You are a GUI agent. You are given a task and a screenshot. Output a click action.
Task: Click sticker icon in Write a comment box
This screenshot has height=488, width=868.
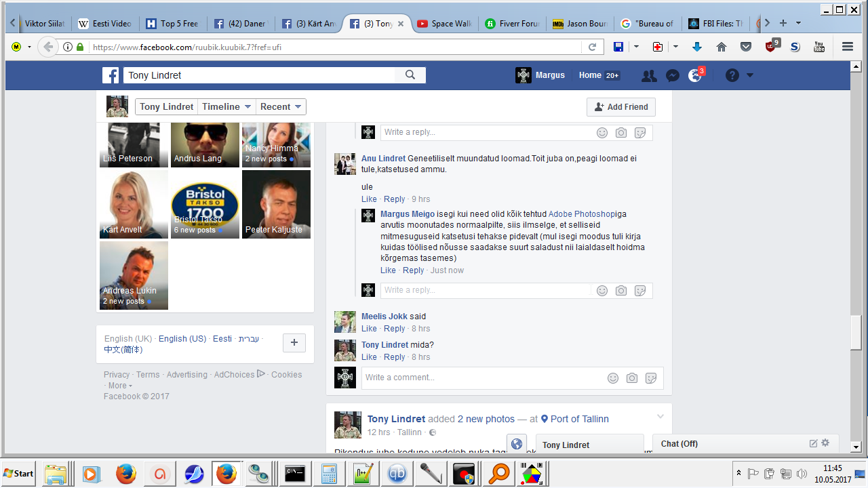[651, 378]
